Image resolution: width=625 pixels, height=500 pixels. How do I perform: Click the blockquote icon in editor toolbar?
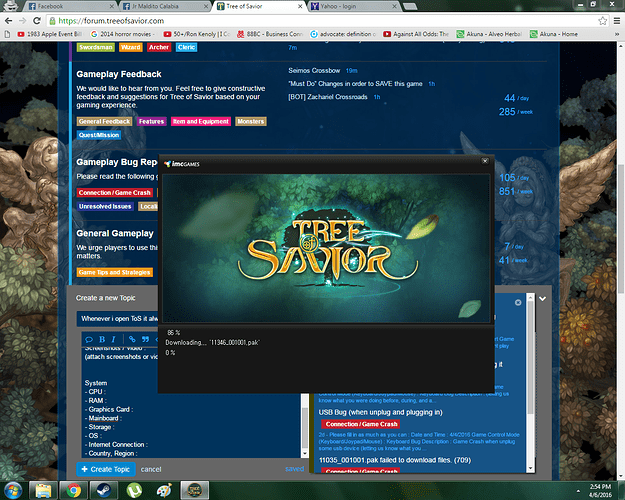[x=147, y=339]
